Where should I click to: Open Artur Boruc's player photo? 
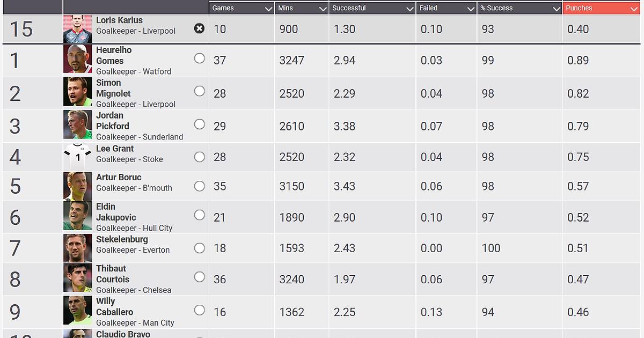pos(77,186)
